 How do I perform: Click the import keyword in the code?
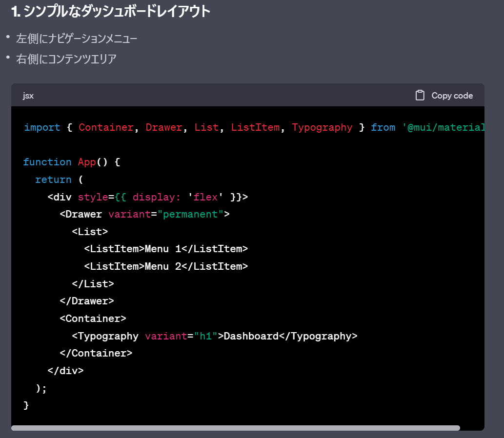click(x=42, y=127)
